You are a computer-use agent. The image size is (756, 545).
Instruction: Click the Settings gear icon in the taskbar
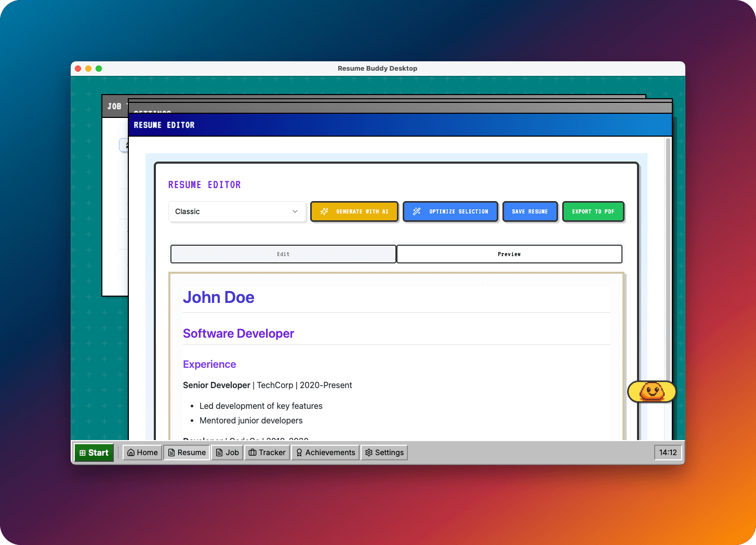coord(369,453)
